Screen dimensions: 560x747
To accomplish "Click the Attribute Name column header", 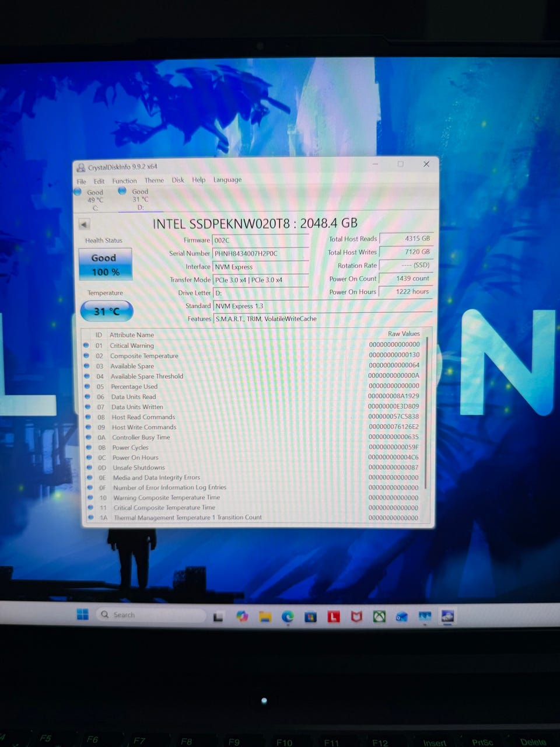I will (132, 335).
